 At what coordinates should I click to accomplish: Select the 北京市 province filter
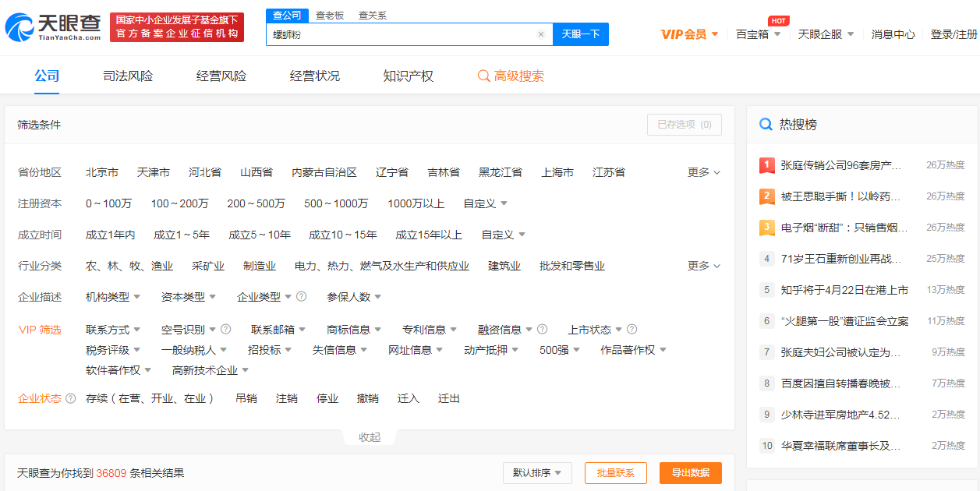coord(102,172)
